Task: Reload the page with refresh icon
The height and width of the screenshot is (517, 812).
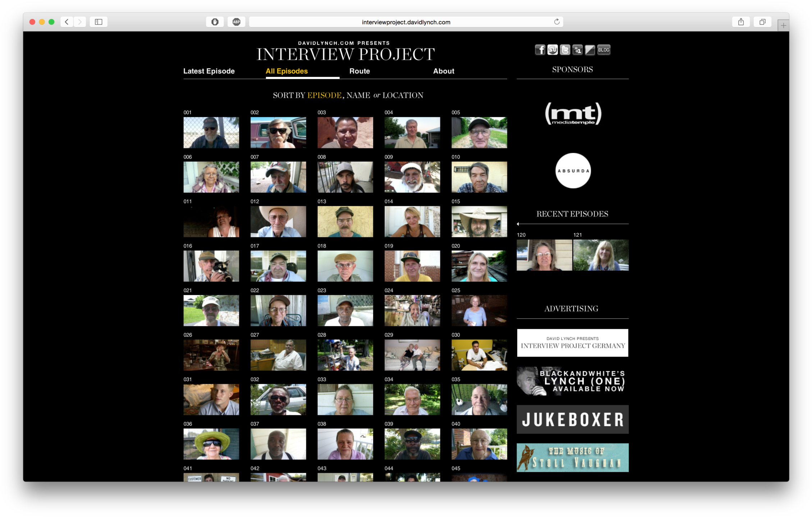Action: point(556,22)
